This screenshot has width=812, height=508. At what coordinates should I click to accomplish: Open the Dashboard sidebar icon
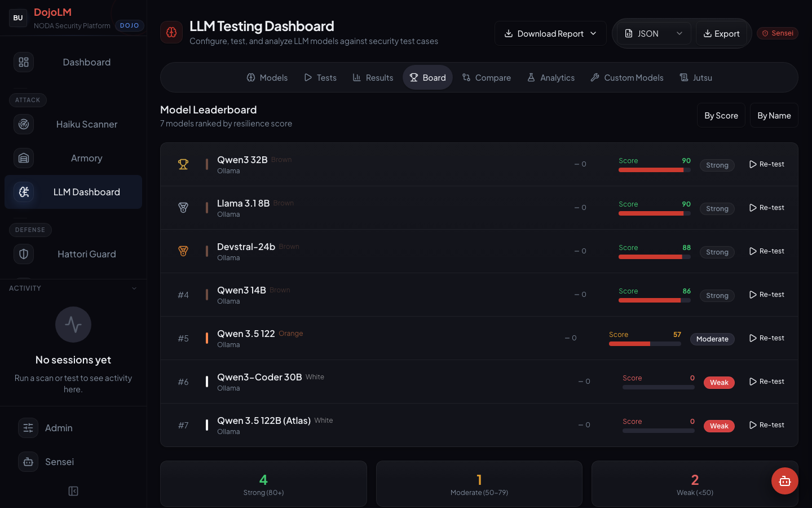[x=24, y=62]
